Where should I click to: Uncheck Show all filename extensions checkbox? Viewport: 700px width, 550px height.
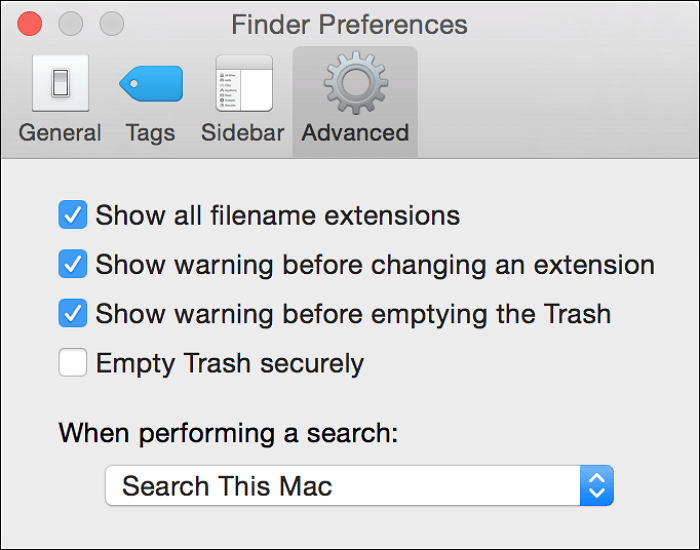pyautogui.click(x=73, y=215)
